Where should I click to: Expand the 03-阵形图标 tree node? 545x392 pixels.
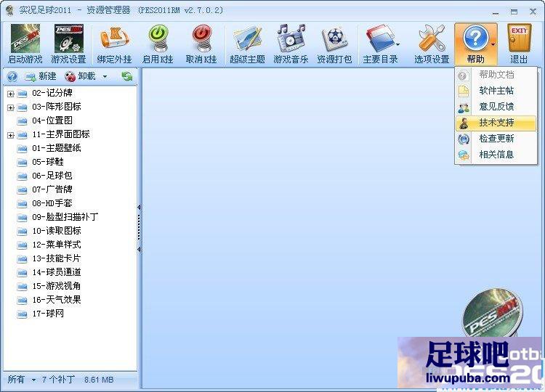10,107
